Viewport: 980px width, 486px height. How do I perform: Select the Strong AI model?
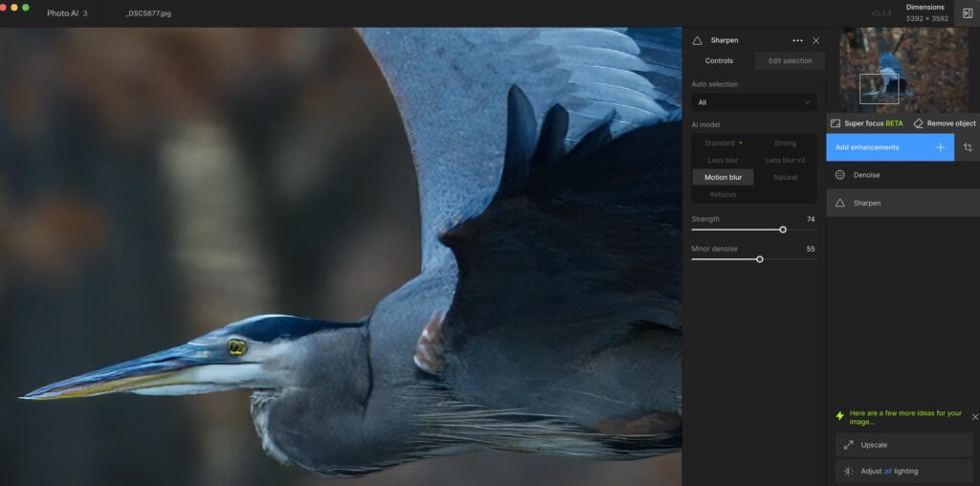[x=785, y=144]
